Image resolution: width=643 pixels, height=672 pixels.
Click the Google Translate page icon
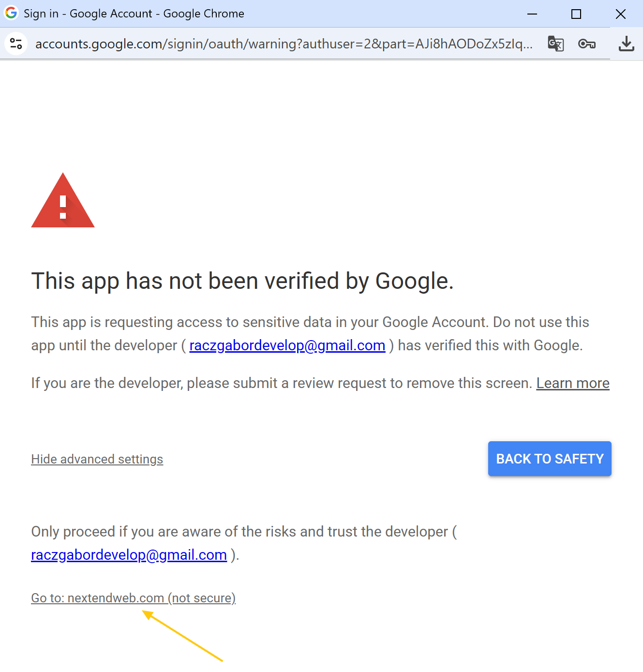(556, 44)
